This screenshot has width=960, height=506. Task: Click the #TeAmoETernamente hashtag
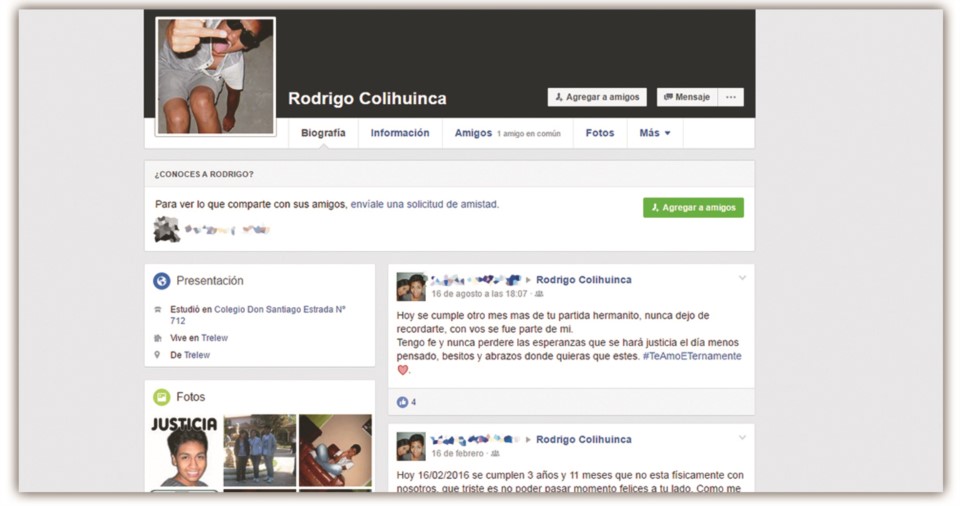pos(692,356)
